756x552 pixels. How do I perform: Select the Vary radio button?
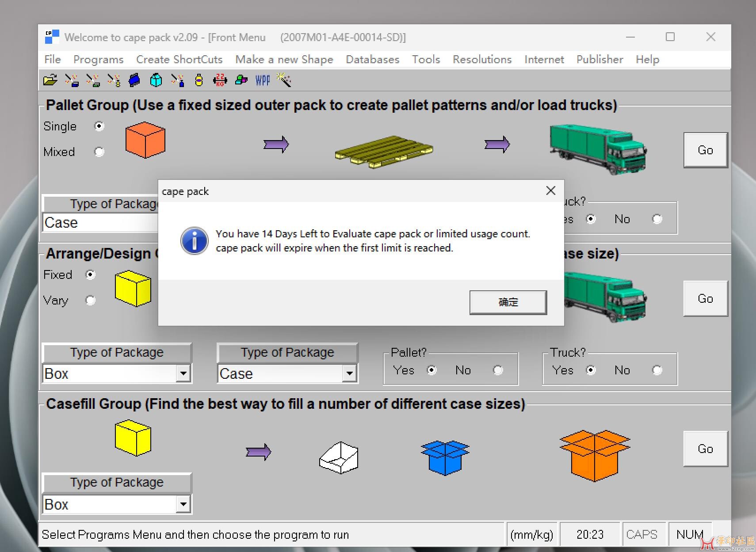click(x=91, y=301)
